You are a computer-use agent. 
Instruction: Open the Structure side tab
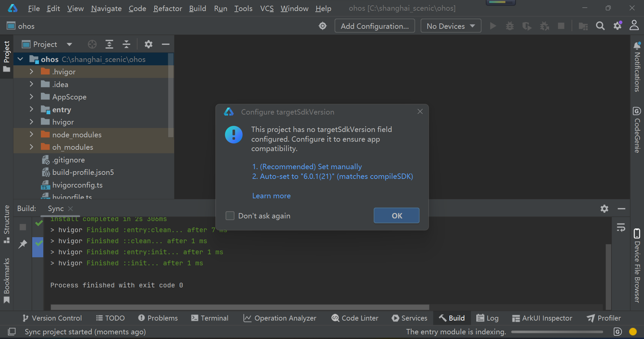tap(6, 224)
